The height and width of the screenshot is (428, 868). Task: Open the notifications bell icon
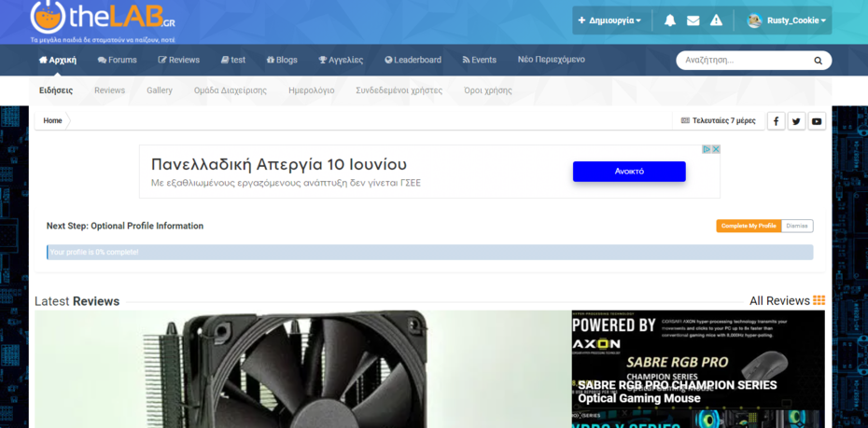pyautogui.click(x=670, y=21)
